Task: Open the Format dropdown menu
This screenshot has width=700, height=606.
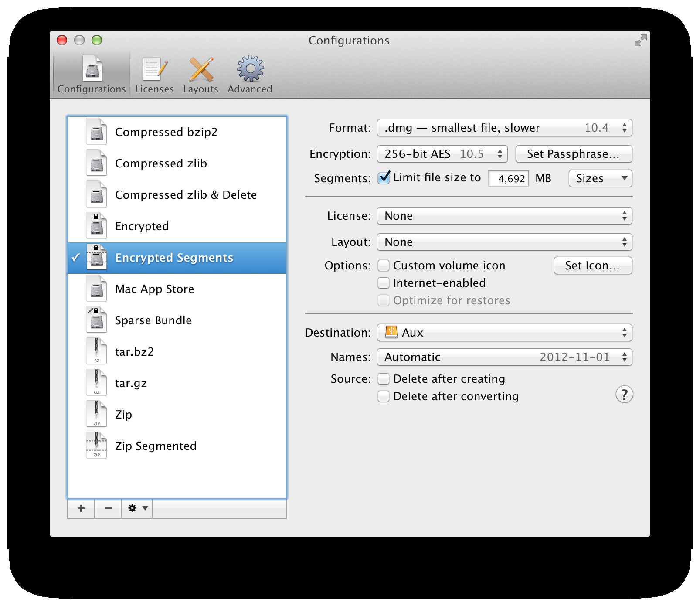Action: click(x=504, y=128)
